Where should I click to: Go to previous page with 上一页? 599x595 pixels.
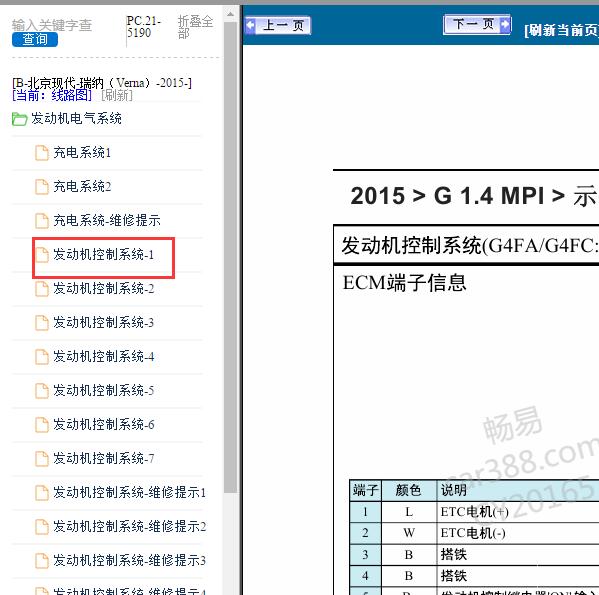click(278, 26)
